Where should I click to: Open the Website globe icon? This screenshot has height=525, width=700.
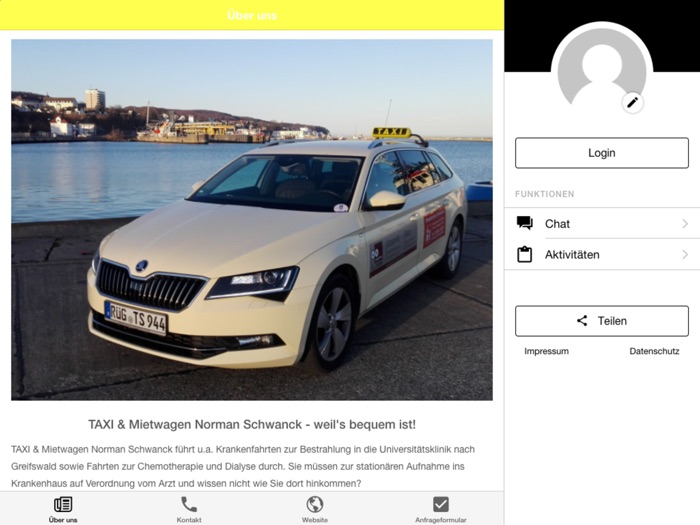click(x=315, y=504)
